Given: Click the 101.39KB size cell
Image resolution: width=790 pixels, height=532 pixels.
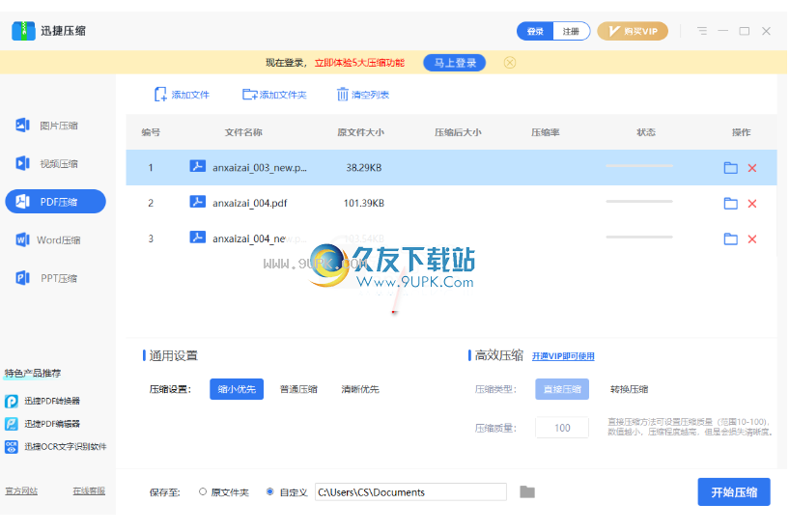Looking at the screenshot, I should (364, 203).
